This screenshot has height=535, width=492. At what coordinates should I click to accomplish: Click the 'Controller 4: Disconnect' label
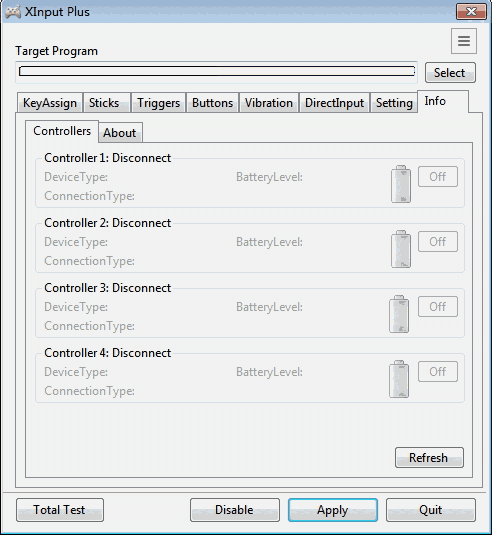107,353
